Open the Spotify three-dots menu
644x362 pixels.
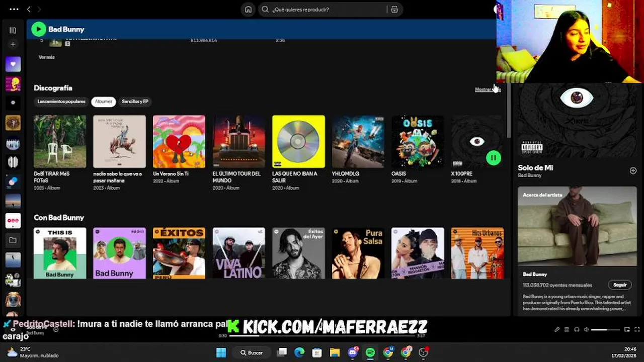(x=14, y=9)
